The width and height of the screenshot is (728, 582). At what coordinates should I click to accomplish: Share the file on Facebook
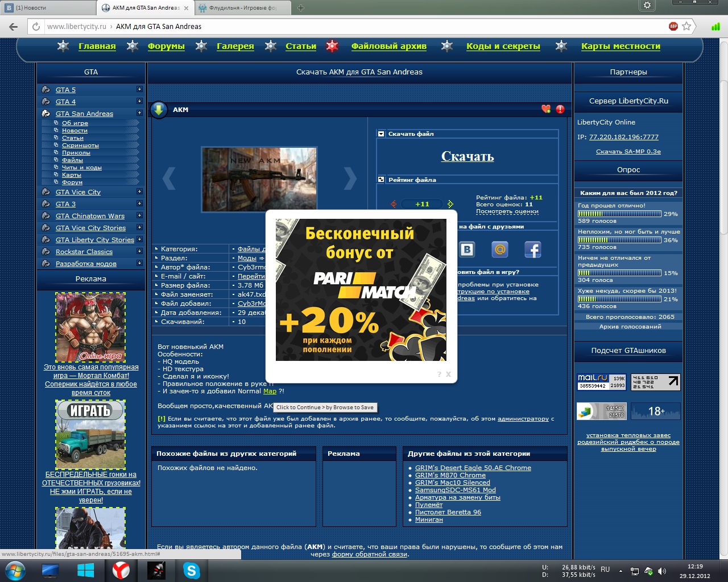click(532, 249)
